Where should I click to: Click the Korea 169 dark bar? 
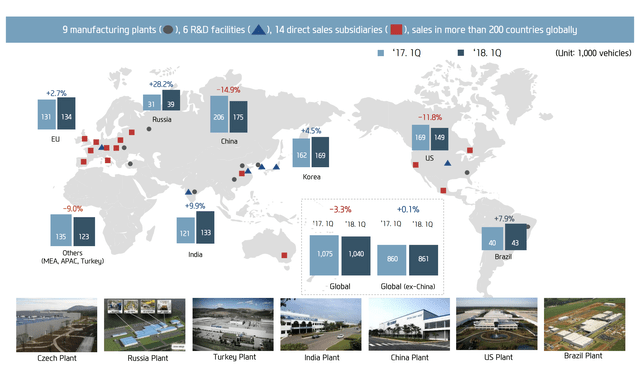coord(320,152)
